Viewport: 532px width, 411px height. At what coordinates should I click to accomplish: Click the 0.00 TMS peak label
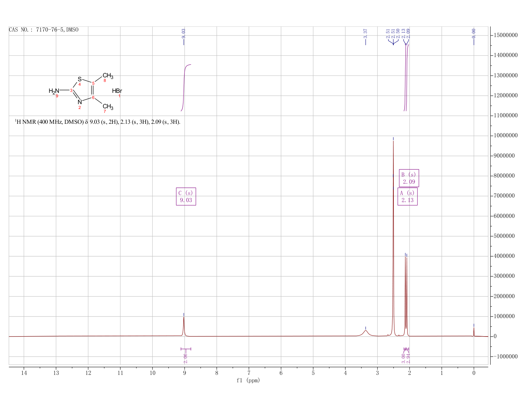[474, 33]
